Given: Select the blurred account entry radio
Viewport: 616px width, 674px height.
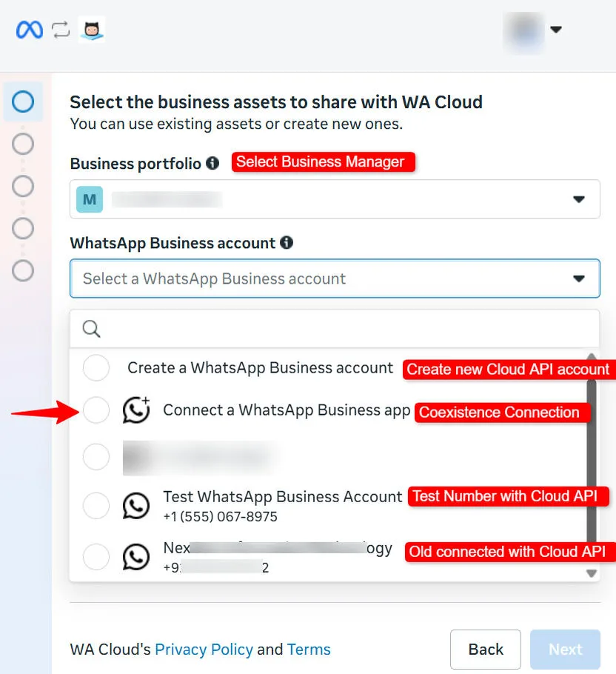Looking at the screenshot, I should coord(96,456).
